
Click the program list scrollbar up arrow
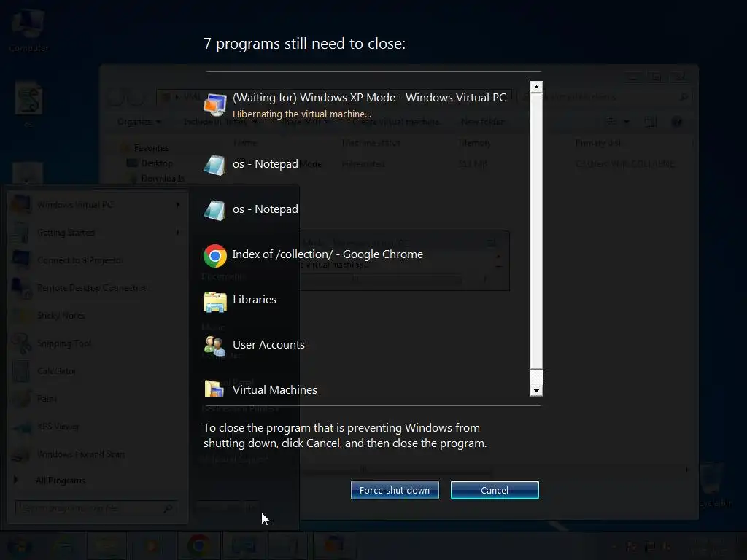coord(536,87)
